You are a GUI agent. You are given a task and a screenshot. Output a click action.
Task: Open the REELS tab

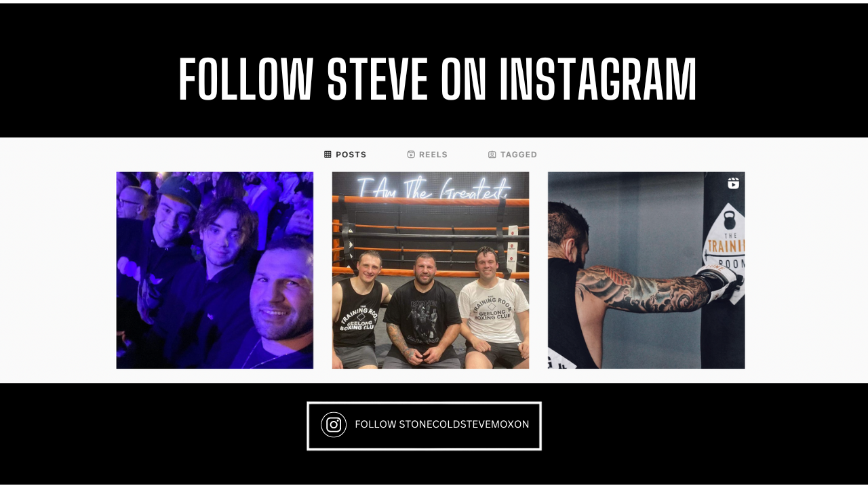coord(427,155)
